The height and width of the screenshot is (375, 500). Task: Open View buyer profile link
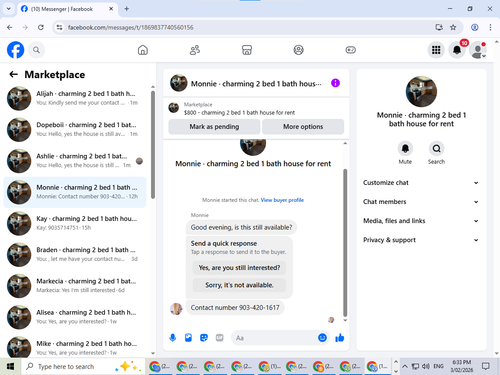pos(282,200)
